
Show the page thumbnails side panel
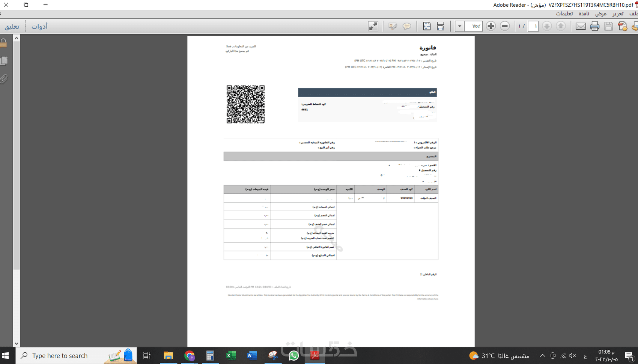(x=4, y=61)
